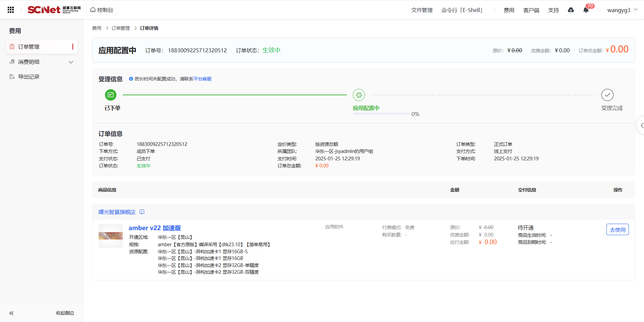Screen dimensions: 644x322
Task: Open 命令行 [E-Shell] menu item
Action: tap(462, 10)
